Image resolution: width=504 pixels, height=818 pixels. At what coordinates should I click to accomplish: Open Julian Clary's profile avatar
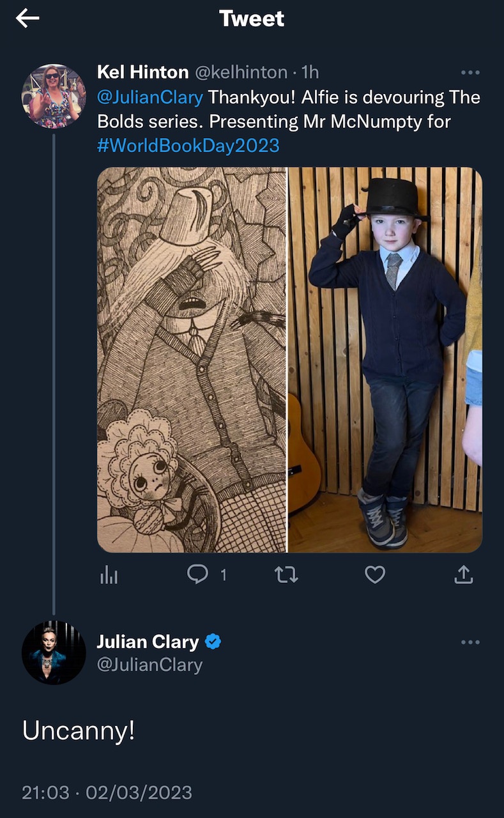[x=54, y=652]
